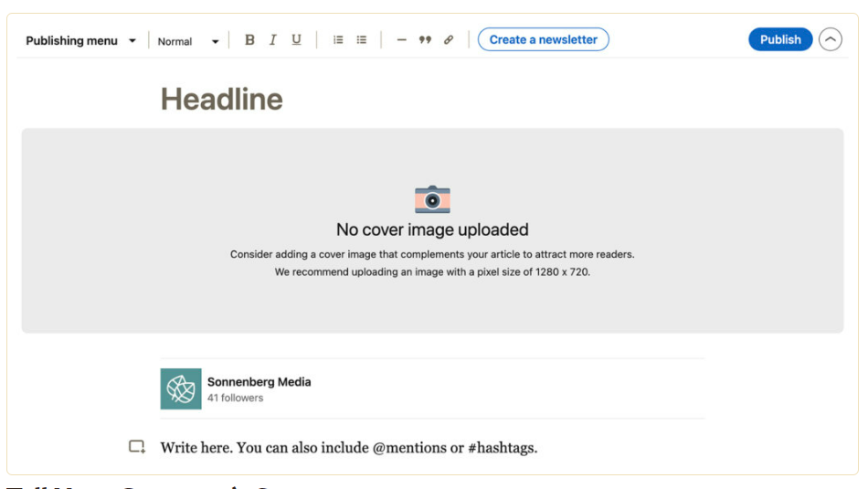Viewport: 868px width, 489px height.
Task: Add a block quote
Action: 425,40
